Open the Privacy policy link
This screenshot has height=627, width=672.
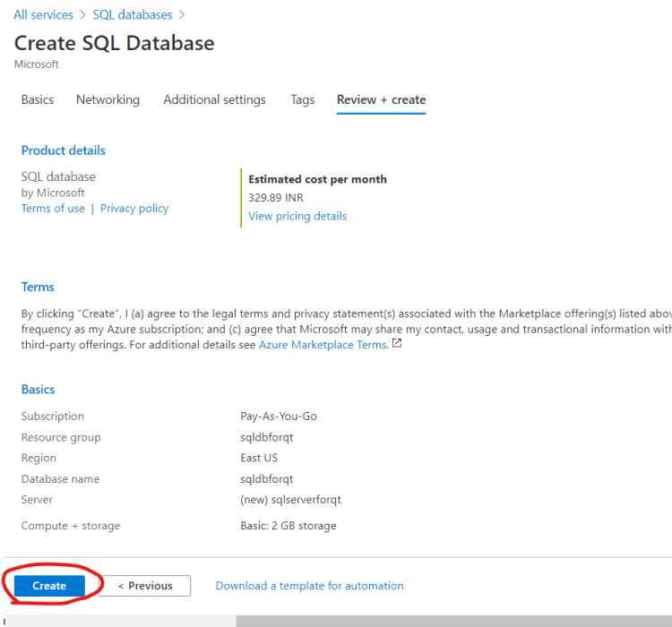(134, 209)
